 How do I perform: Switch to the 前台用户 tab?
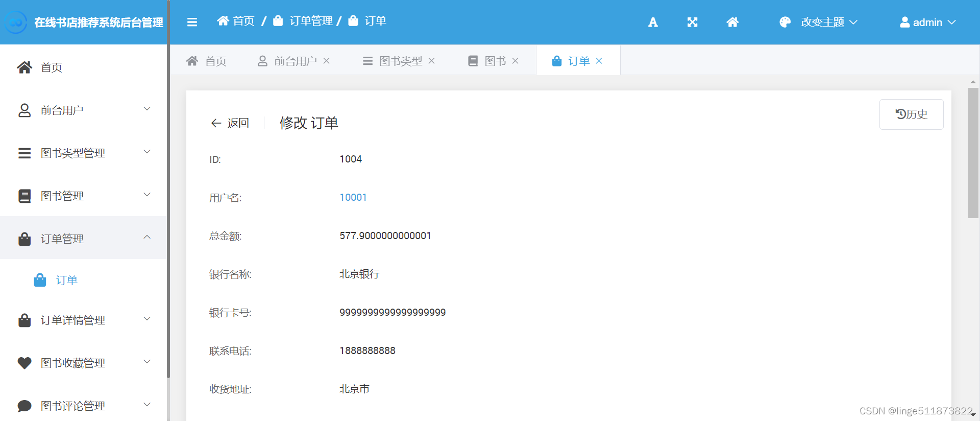[295, 61]
